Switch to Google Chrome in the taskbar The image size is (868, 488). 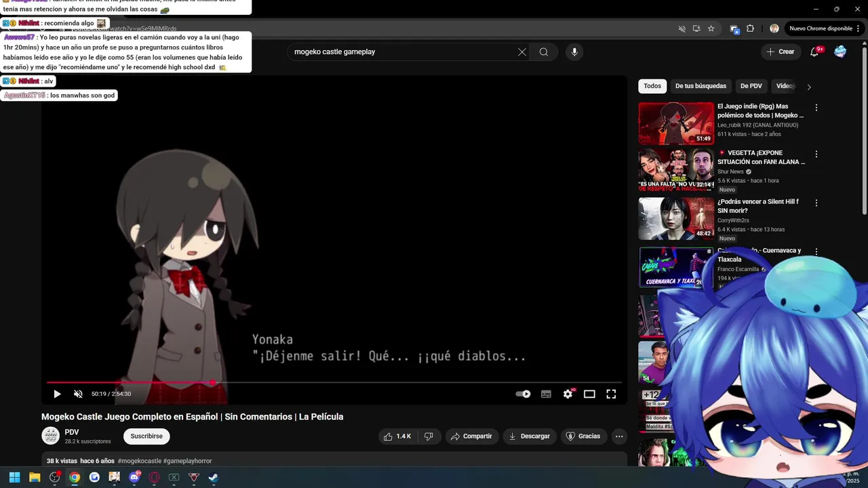tap(75, 477)
